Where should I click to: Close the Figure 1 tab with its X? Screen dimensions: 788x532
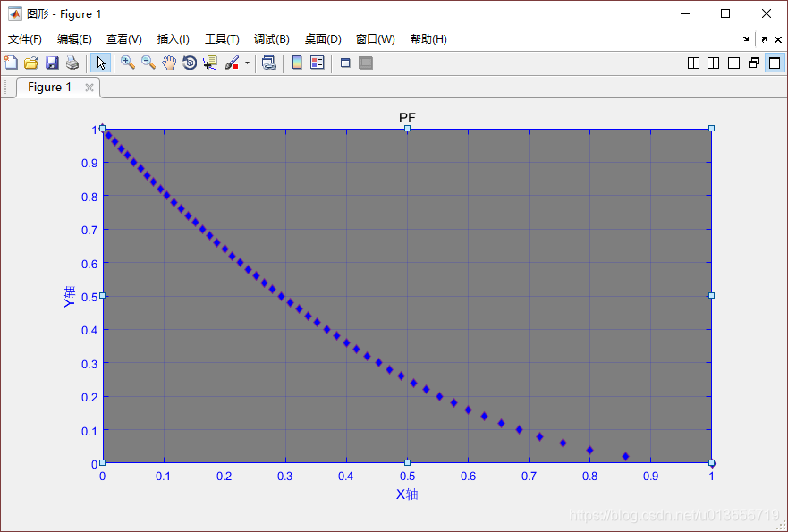pos(89,88)
